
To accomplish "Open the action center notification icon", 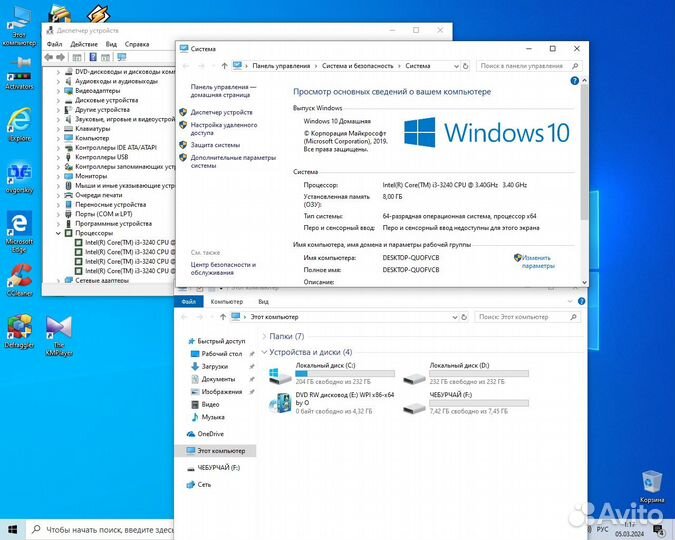I will (x=659, y=529).
